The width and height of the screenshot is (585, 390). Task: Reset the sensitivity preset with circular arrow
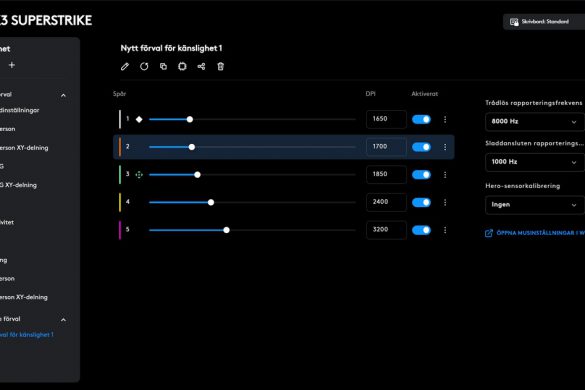pyautogui.click(x=144, y=66)
